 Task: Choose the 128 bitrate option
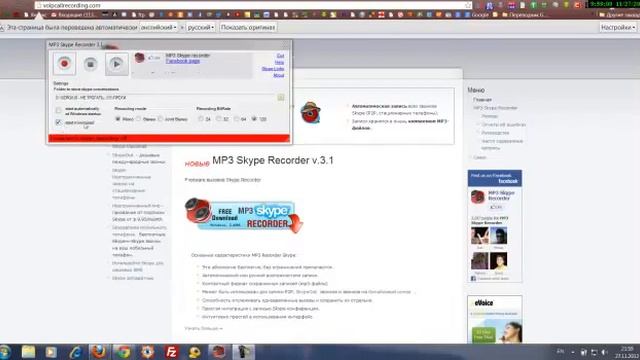[254, 119]
